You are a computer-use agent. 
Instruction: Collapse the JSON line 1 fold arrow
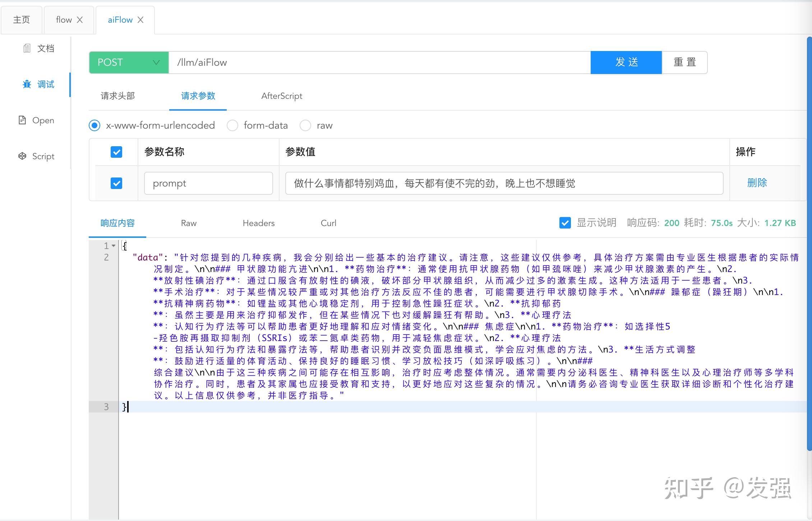(x=114, y=246)
